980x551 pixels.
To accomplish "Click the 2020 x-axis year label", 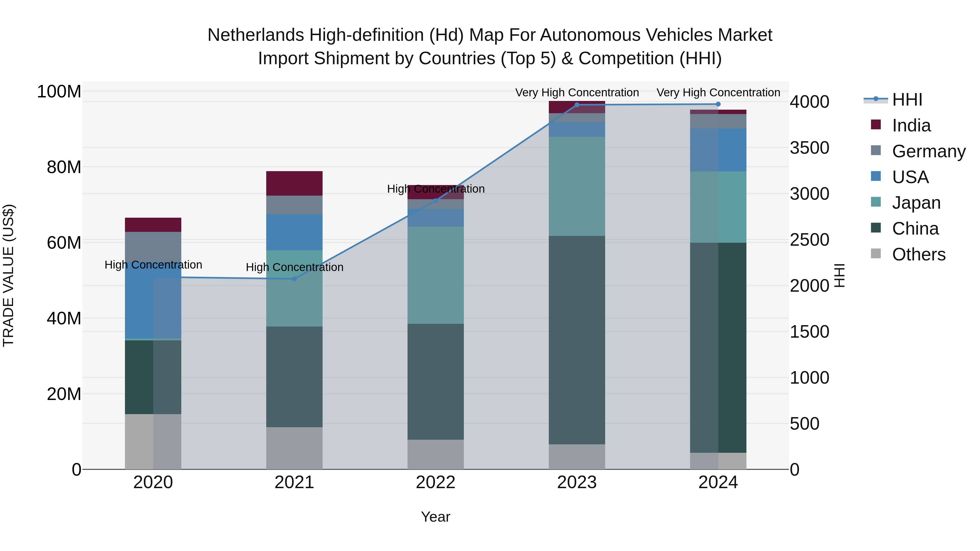I will 153,482.
